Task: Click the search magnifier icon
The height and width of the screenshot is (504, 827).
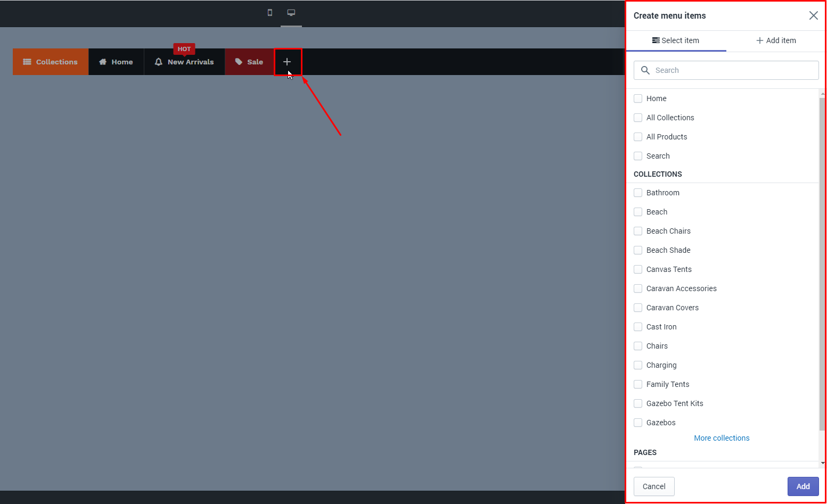Action: [x=645, y=70]
